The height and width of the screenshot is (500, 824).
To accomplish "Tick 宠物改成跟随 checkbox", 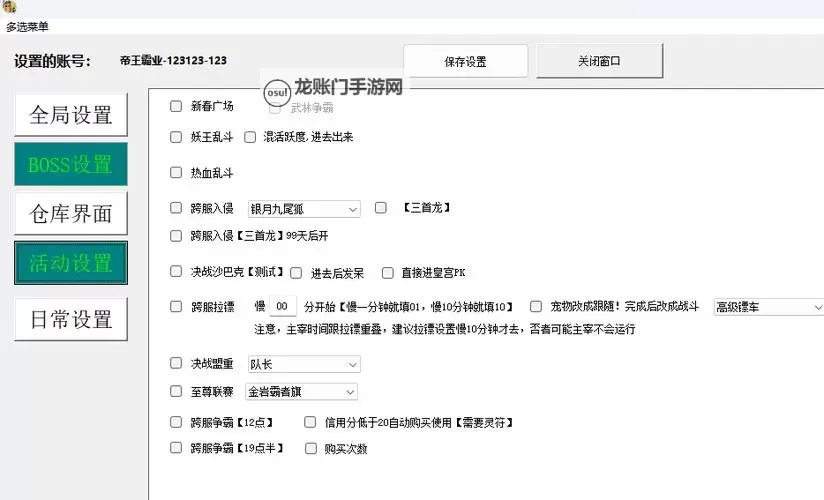I will 536,307.
